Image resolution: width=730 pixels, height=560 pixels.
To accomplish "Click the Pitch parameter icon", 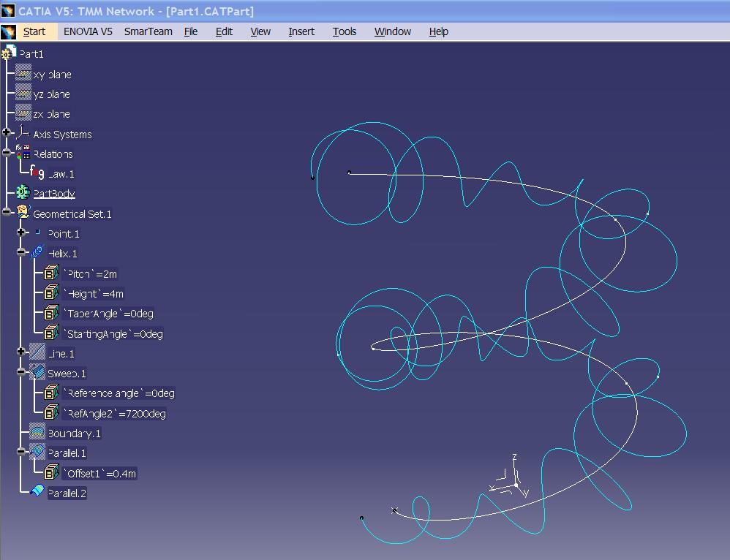I will click(x=51, y=273).
